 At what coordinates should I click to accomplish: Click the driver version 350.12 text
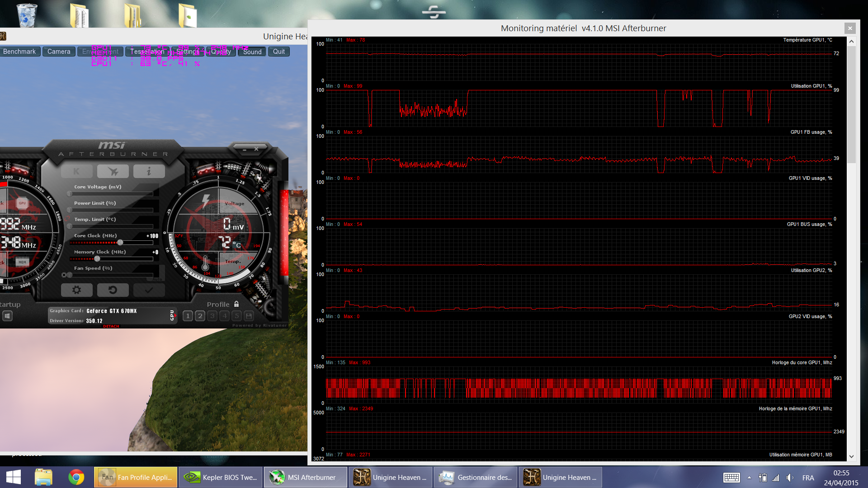[x=94, y=321]
